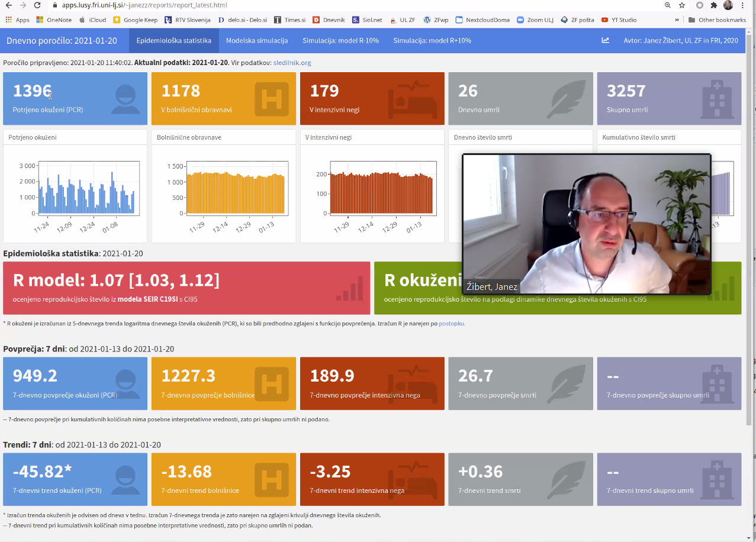The image size is (756, 542).
Task: Open the browser extensions puzzle icon
Action: tap(714, 5)
